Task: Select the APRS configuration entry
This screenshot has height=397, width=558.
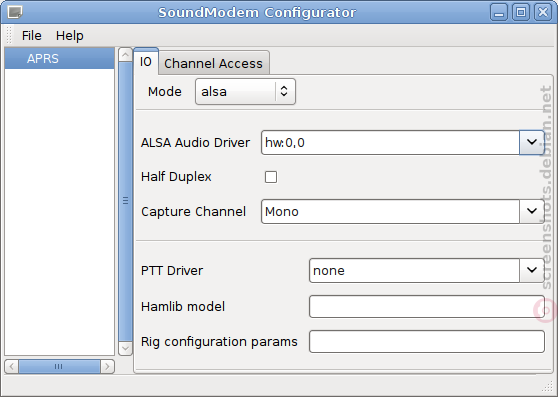Action: 59,58
